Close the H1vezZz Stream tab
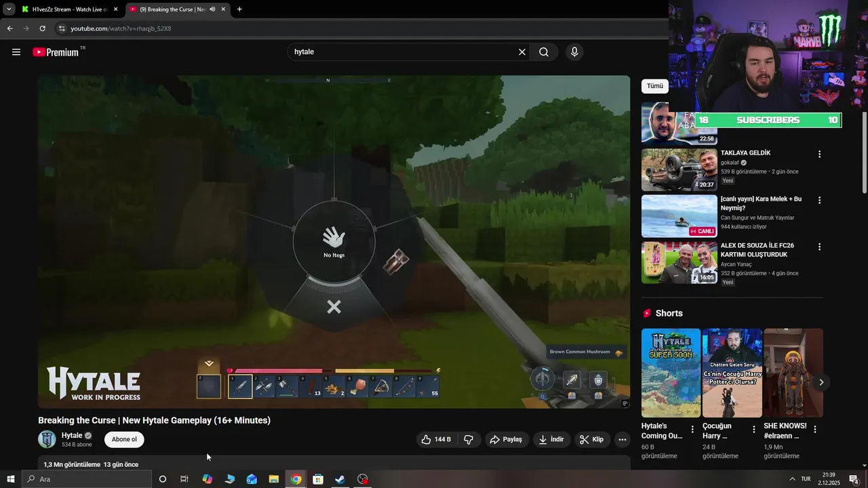This screenshot has width=868, height=488. click(x=116, y=9)
